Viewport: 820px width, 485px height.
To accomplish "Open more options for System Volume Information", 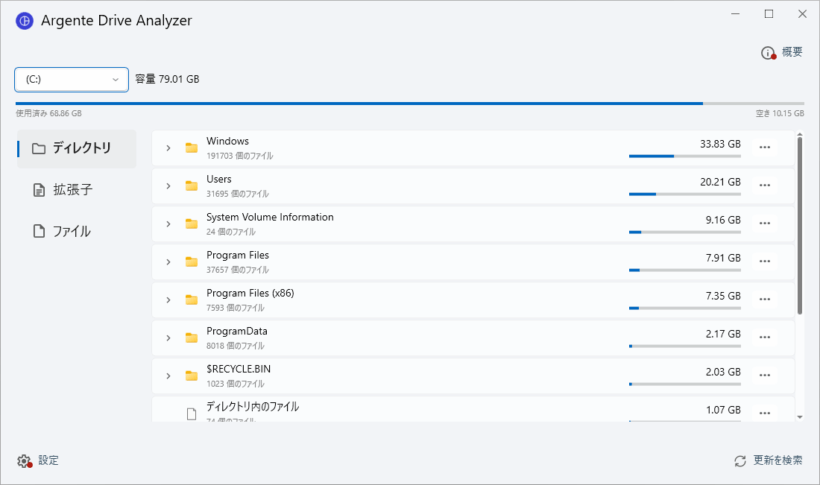I will pyautogui.click(x=765, y=223).
